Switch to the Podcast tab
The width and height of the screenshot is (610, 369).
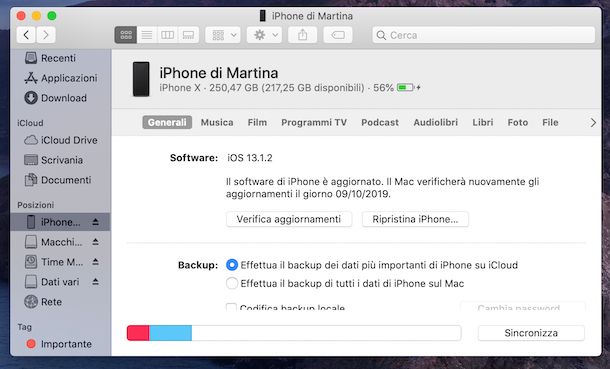pos(380,122)
